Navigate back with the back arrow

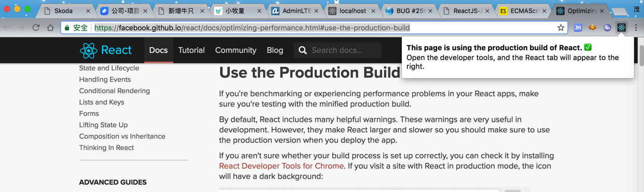coord(7,27)
